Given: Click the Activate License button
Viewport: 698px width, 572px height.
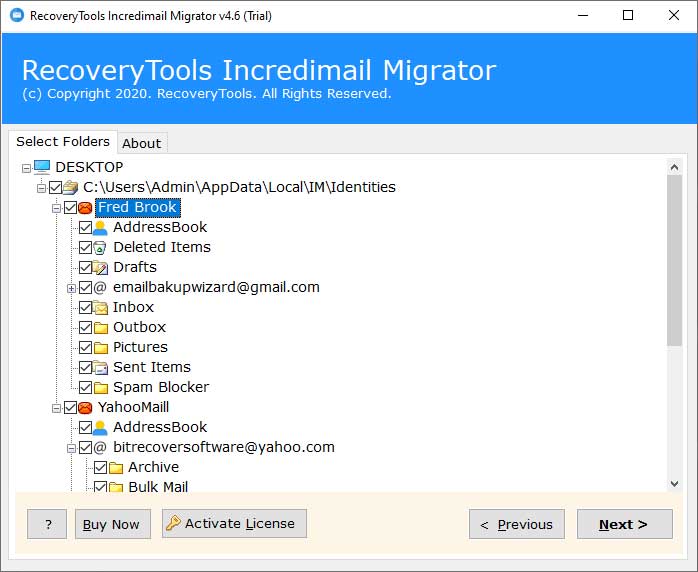Looking at the screenshot, I should [x=234, y=523].
